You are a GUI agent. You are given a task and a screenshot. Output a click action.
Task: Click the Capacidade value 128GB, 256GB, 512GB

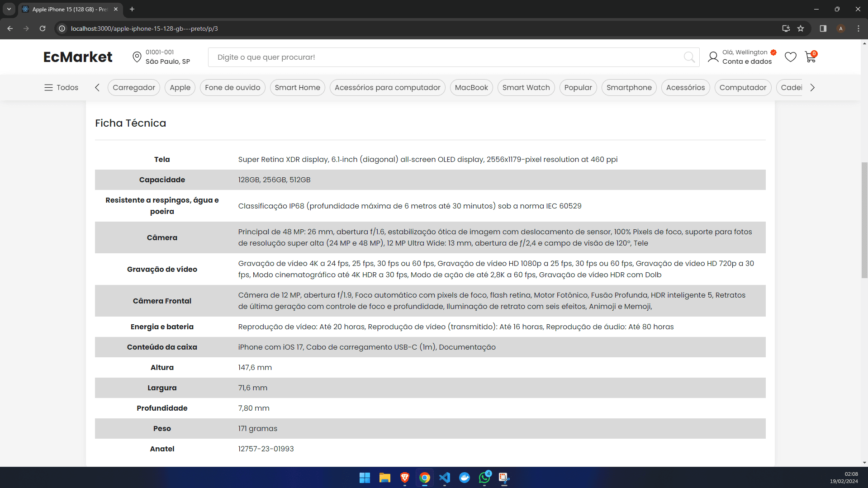pos(275,180)
